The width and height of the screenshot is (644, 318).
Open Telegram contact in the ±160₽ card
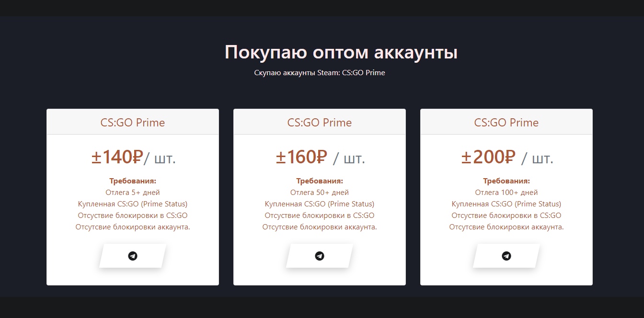pyautogui.click(x=320, y=256)
